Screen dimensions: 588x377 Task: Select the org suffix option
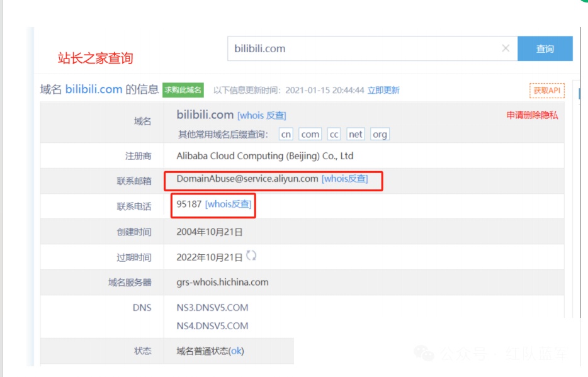coord(380,134)
